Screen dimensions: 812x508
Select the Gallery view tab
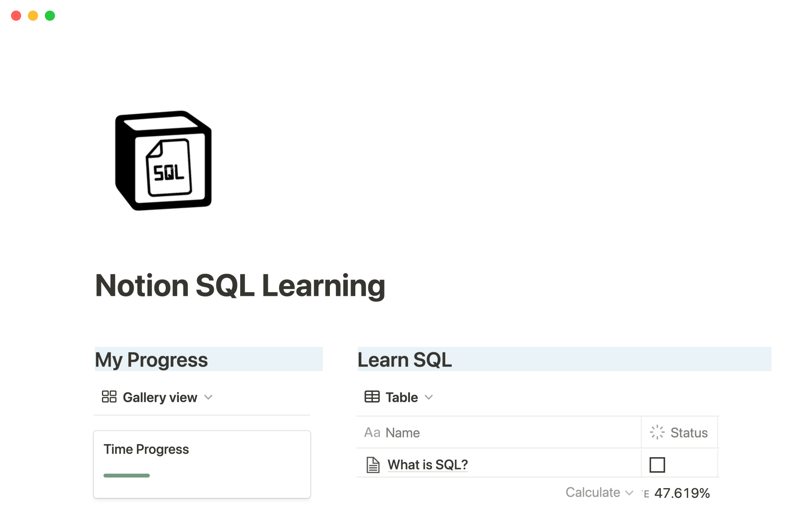click(160, 397)
